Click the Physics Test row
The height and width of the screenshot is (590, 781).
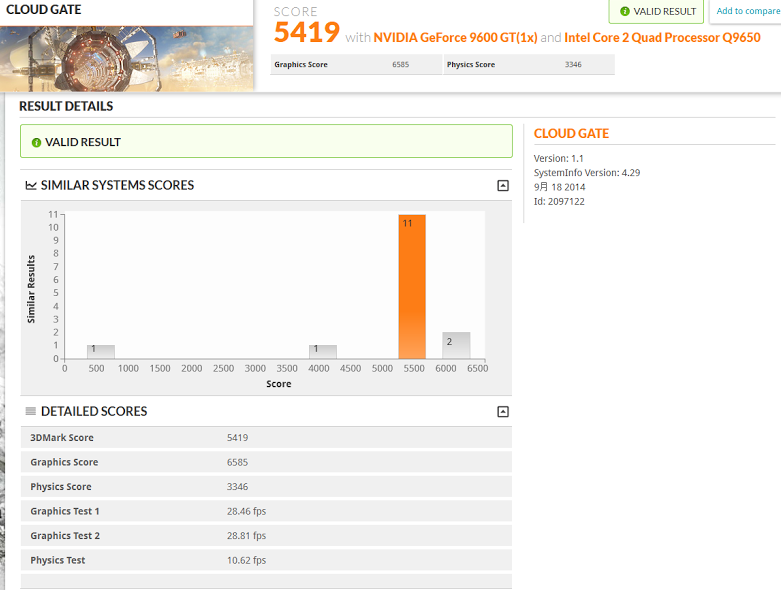pos(266,560)
